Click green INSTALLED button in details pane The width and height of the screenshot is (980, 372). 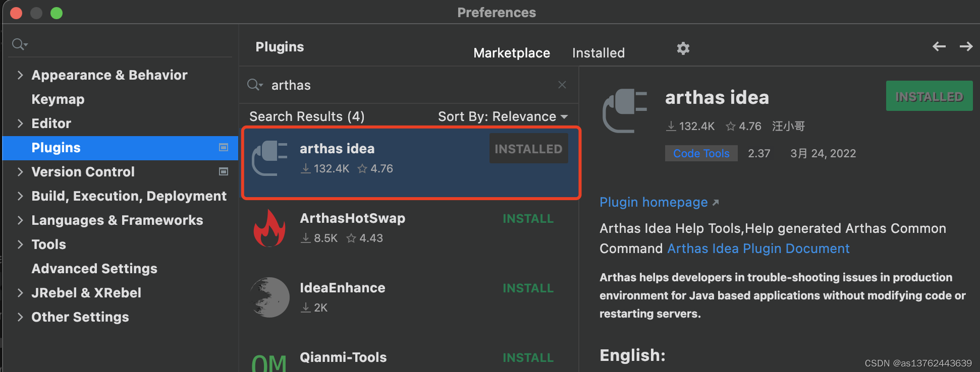click(x=929, y=96)
